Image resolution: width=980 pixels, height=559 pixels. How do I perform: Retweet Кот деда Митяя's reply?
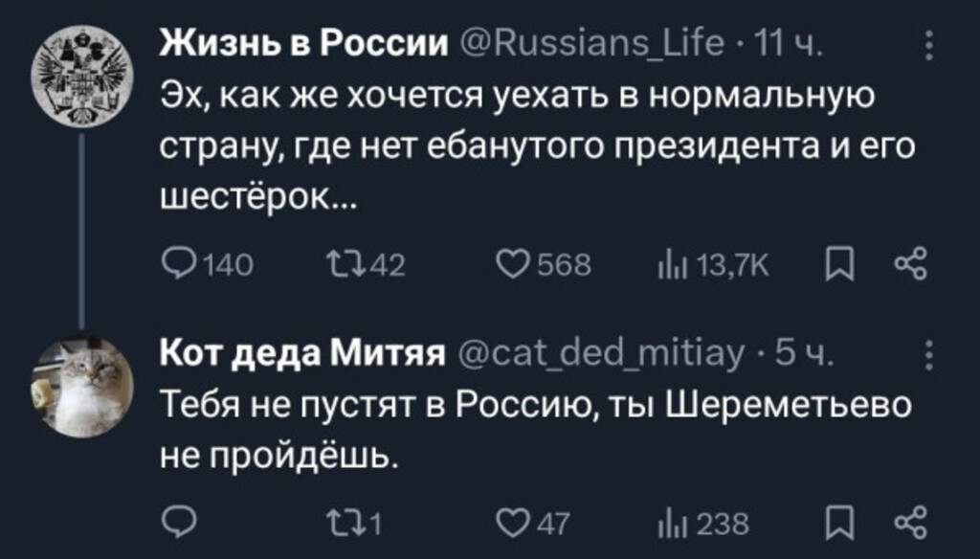click(x=342, y=522)
